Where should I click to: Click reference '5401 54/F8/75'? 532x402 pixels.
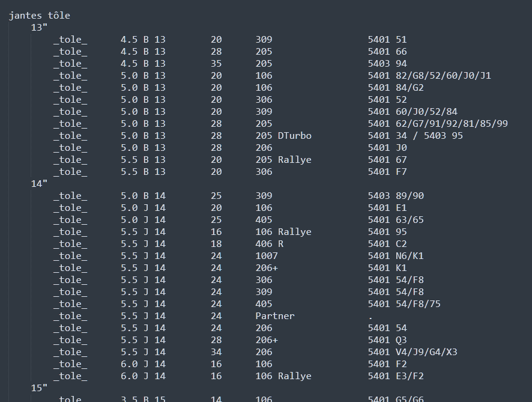pos(405,304)
